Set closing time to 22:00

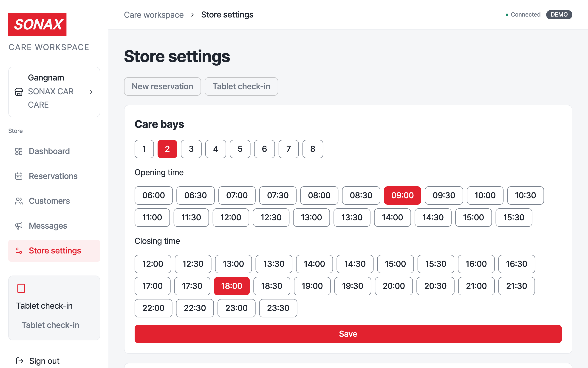pos(153,308)
